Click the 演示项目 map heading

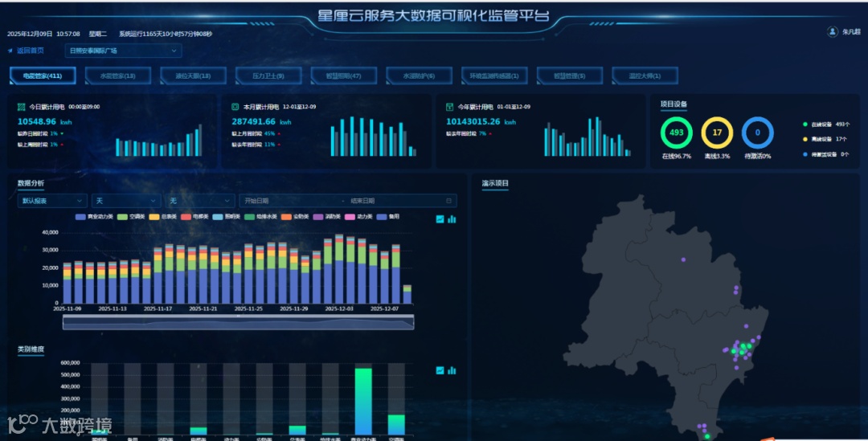click(495, 183)
